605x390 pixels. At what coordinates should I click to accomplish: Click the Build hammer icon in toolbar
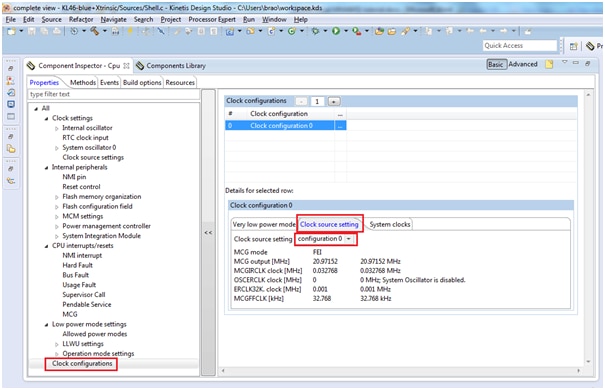click(95, 31)
